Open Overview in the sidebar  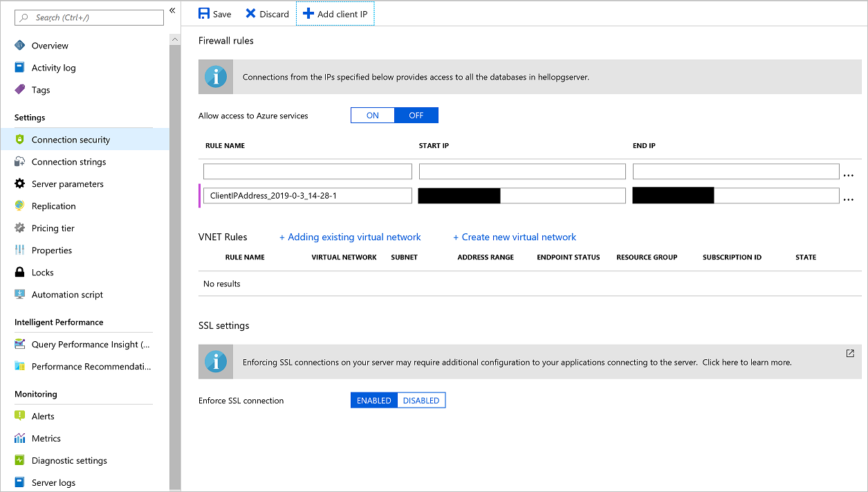point(50,46)
